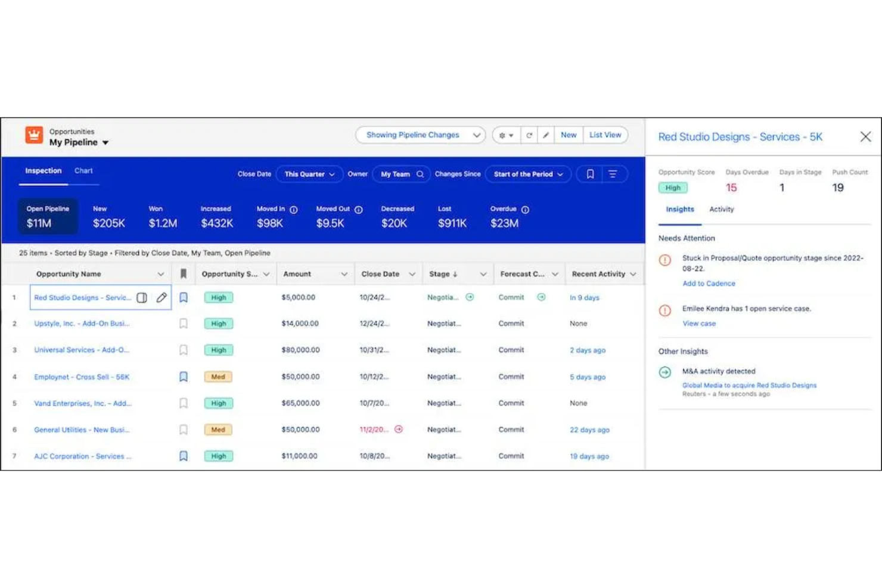Image resolution: width=882 pixels, height=588 pixels.
Task: Bookmark the Upstyle, Inc. Add-On opportunity
Action: [183, 323]
